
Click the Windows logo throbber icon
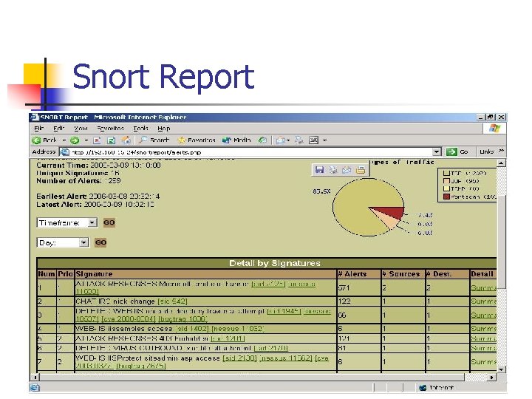pyautogui.click(x=495, y=129)
